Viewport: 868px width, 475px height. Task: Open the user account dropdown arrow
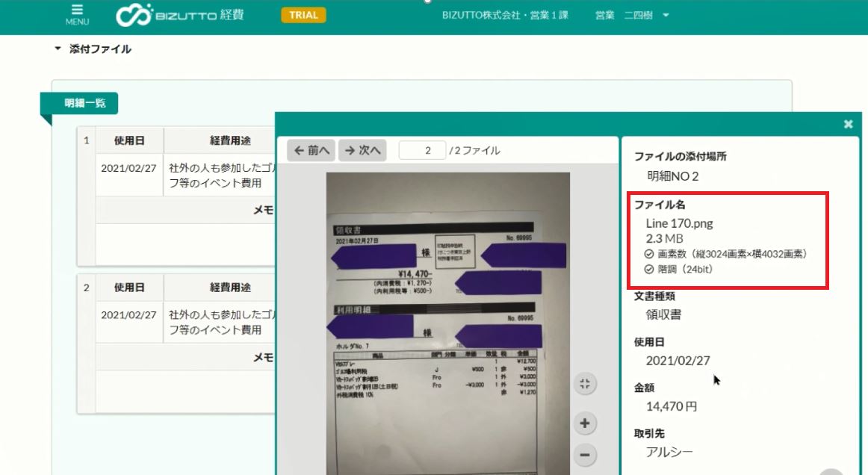[666, 15]
